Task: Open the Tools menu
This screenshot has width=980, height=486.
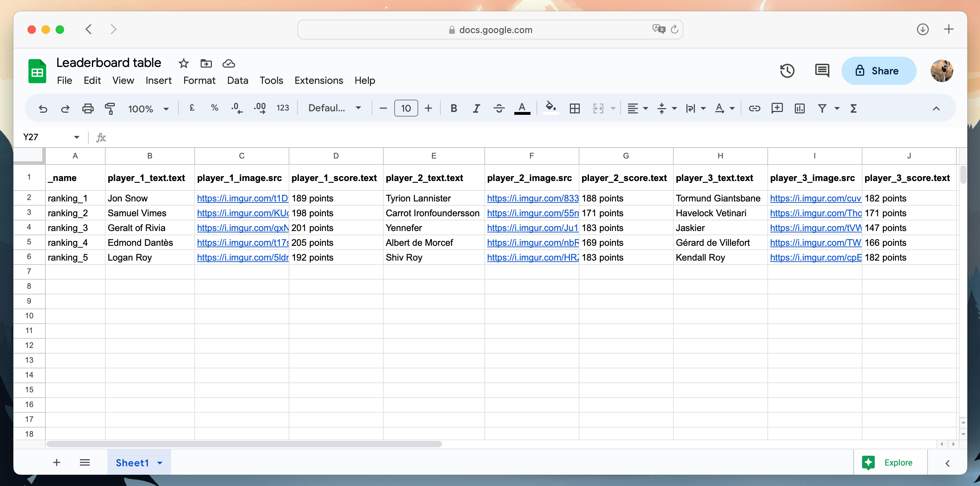Action: tap(271, 80)
